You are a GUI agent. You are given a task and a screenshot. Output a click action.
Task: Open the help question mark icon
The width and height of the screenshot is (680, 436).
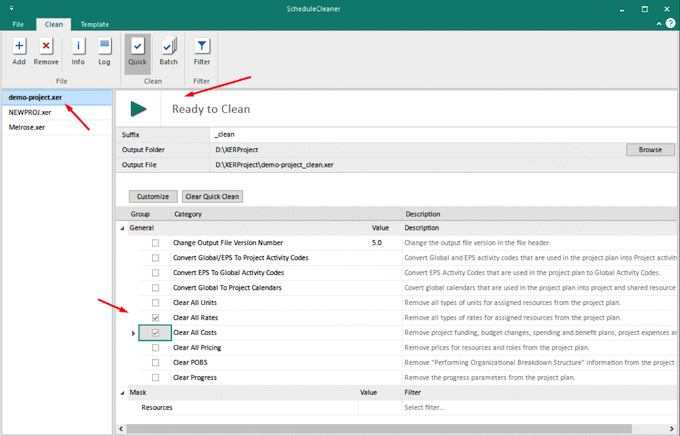click(670, 23)
